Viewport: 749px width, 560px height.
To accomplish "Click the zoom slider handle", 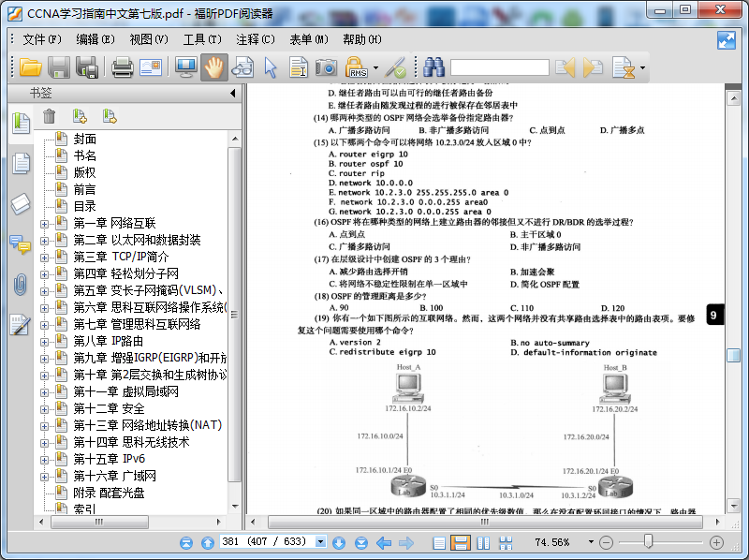I will [x=648, y=541].
